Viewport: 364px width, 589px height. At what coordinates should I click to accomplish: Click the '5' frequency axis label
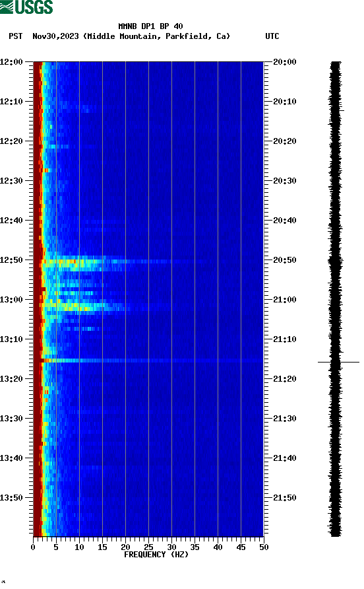tap(56, 547)
